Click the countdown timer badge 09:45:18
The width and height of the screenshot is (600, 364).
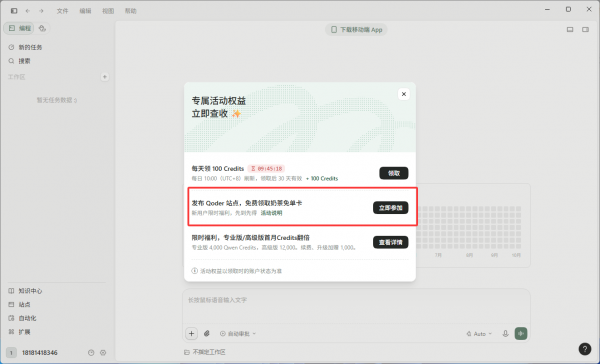(x=266, y=168)
